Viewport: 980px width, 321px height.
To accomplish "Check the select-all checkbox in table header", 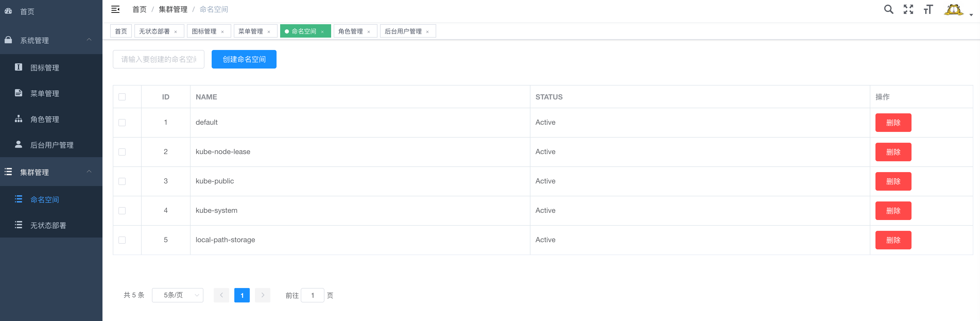I will pos(122,97).
